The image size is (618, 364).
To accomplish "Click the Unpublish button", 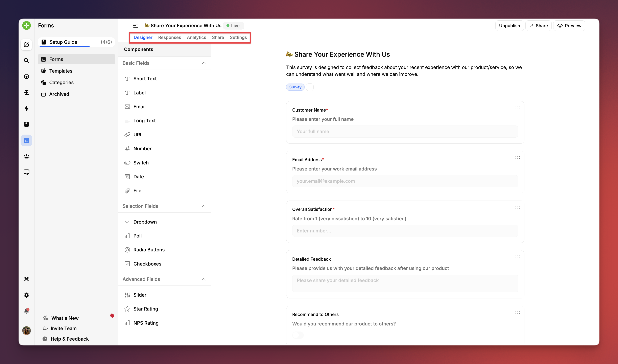I will 509,25.
